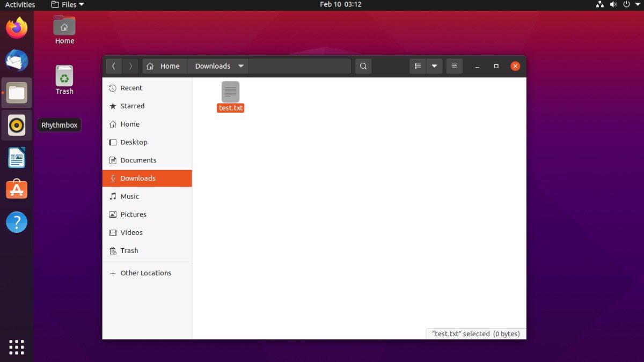This screenshot has height=362, width=644.
Task: Open the Trash from the sidebar
Action: [129, 250]
